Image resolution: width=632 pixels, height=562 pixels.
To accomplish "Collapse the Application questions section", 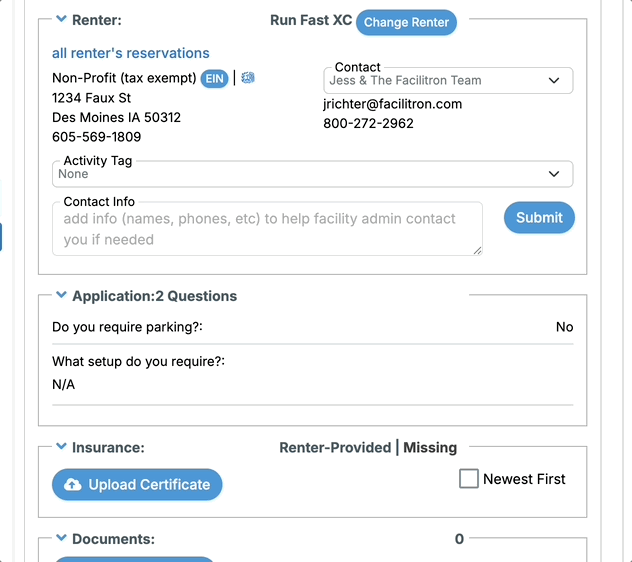I will coord(61,295).
